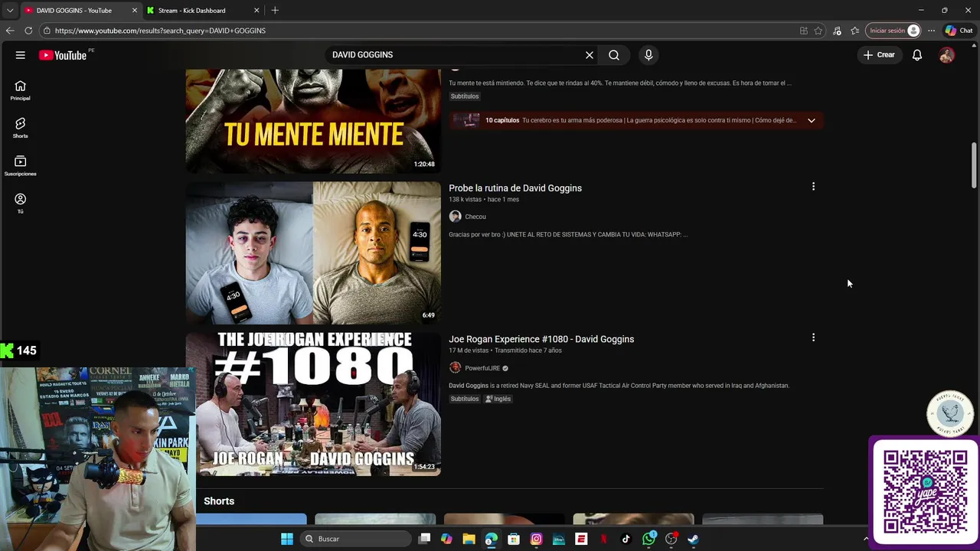Open the Tú section in sidebar
The width and height of the screenshot is (980, 551).
[21, 203]
